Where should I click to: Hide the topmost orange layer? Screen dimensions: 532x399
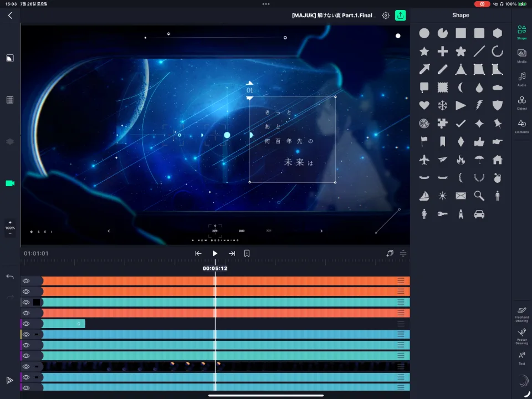click(x=26, y=281)
